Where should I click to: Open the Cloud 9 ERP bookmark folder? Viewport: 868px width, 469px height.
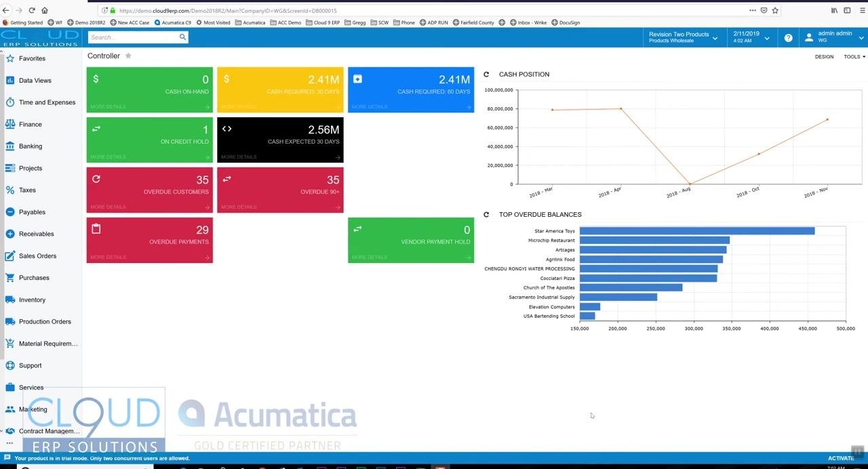click(x=323, y=22)
